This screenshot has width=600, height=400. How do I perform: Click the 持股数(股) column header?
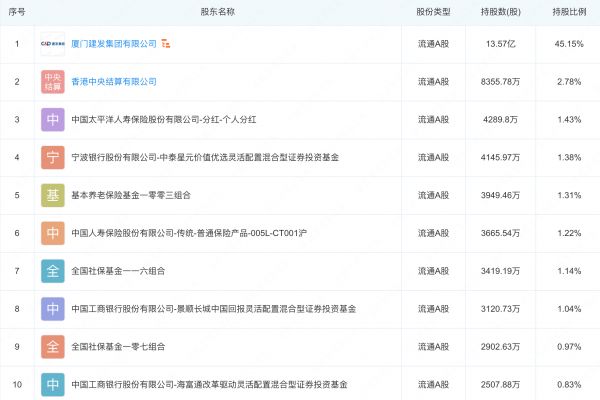499,12
